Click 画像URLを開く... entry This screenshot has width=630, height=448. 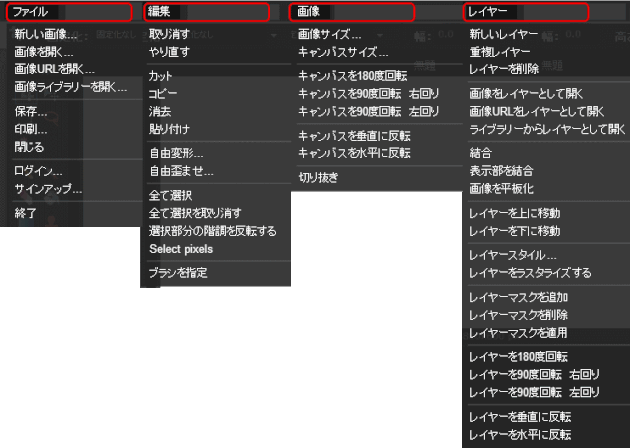[54, 69]
